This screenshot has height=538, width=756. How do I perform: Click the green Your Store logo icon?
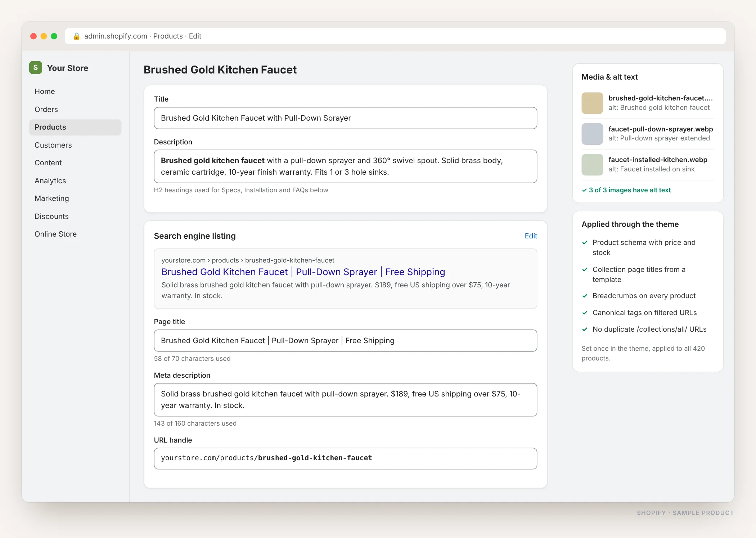point(36,68)
